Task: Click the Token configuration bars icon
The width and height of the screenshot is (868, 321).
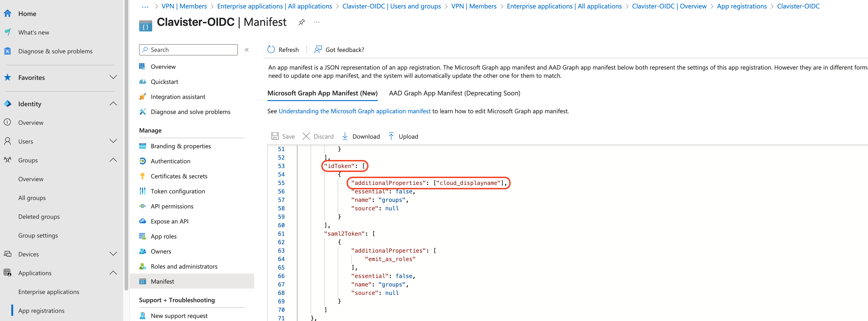Action: click(x=143, y=191)
